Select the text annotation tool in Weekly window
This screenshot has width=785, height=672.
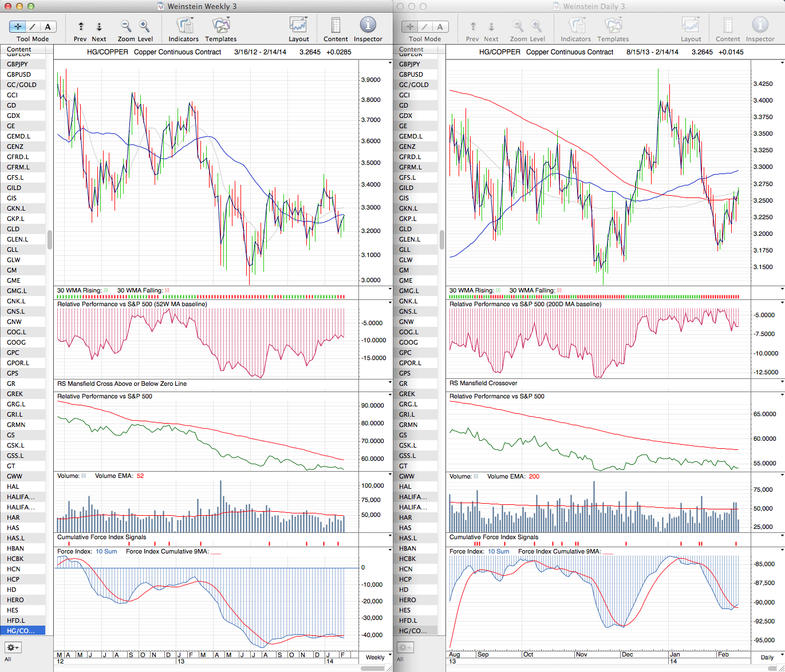[x=48, y=26]
